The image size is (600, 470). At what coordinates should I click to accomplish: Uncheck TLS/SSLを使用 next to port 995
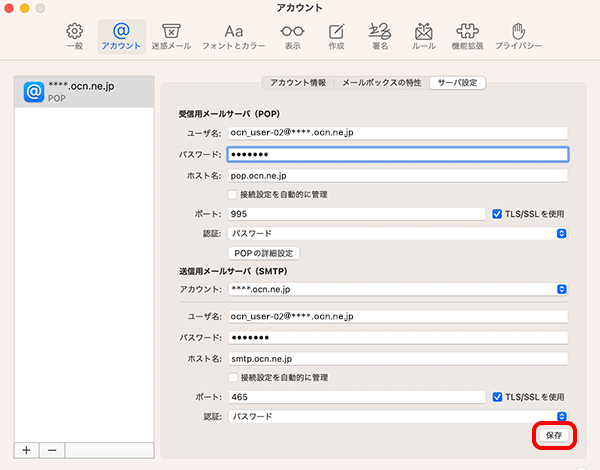(497, 214)
